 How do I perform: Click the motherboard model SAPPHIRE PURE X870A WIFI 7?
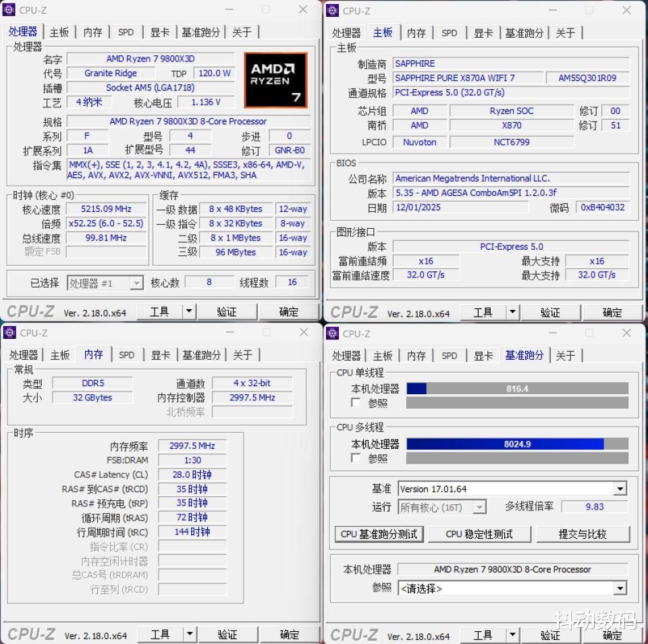tap(468, 78)
